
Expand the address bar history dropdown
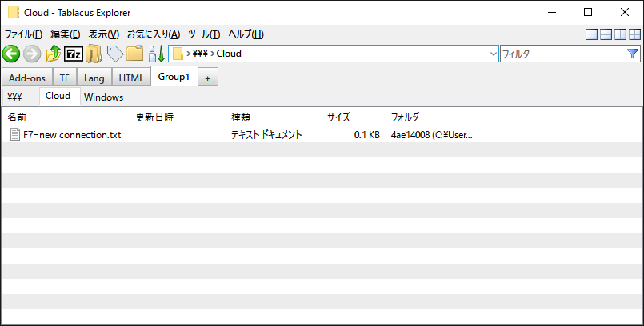pos(494,54)
